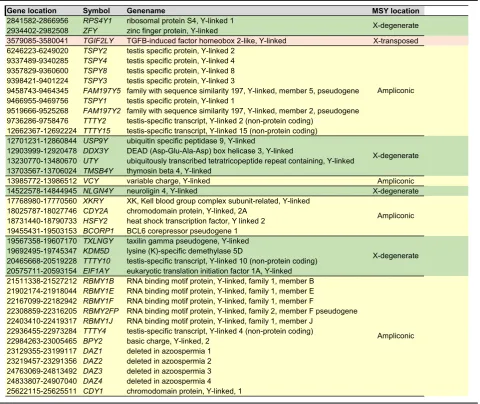Select gene symbol VCY
This screenshot has height=404, width=480.
91,181
